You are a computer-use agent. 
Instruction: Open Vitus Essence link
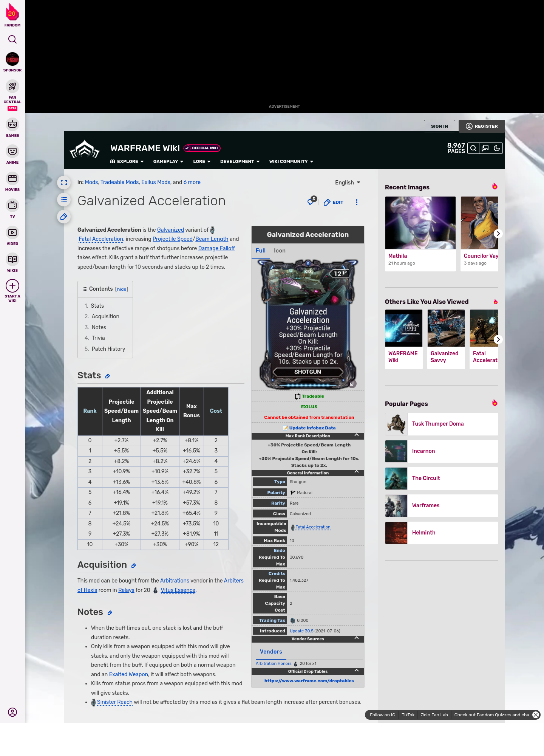click(x=178, y=590)
